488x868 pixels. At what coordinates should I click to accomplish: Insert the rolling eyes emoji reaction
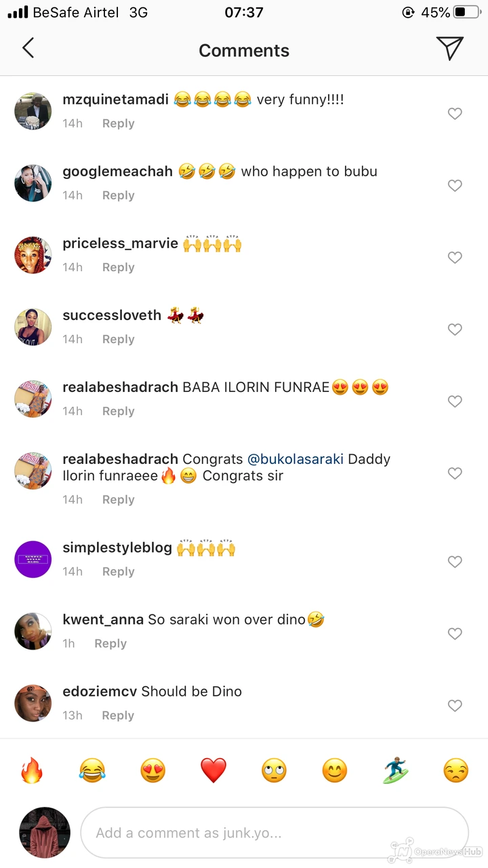tap(274, 770)
